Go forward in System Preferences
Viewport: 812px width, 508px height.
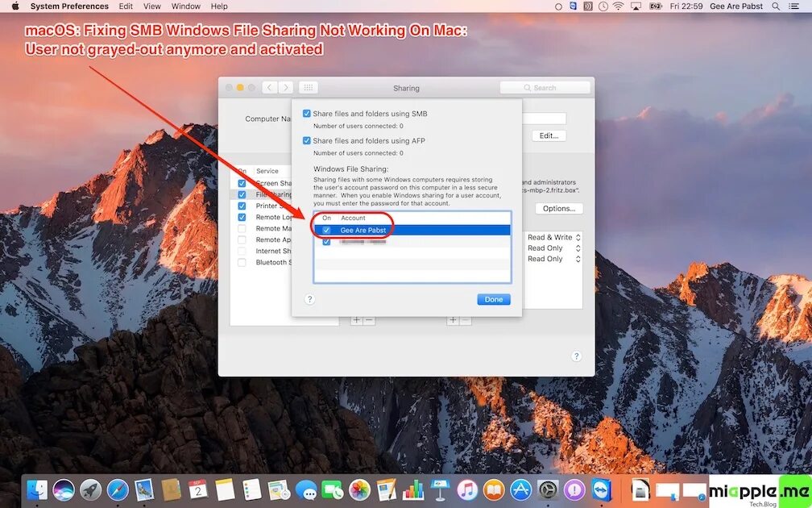tap(286, 88)
